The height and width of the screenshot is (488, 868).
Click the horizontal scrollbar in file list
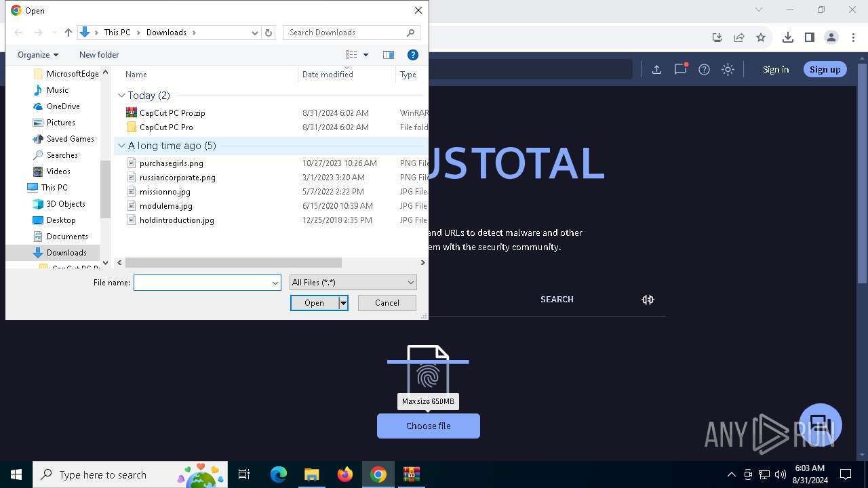233,262
